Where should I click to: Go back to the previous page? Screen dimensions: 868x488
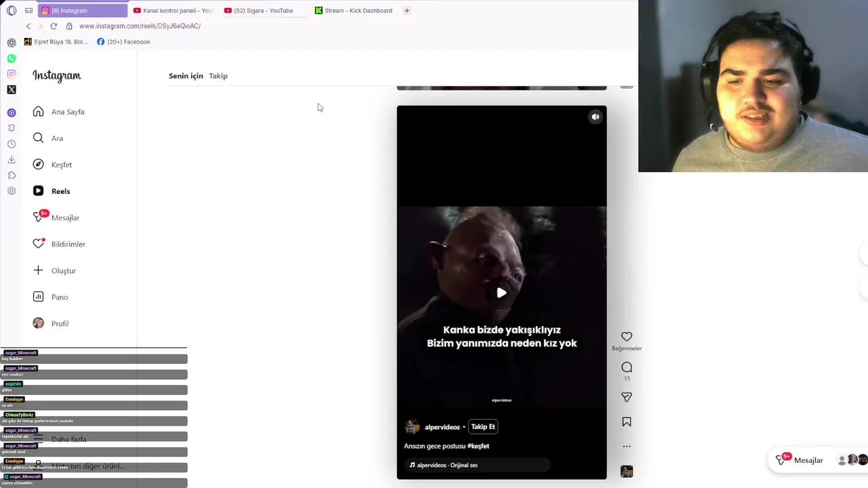click(28, 26)
